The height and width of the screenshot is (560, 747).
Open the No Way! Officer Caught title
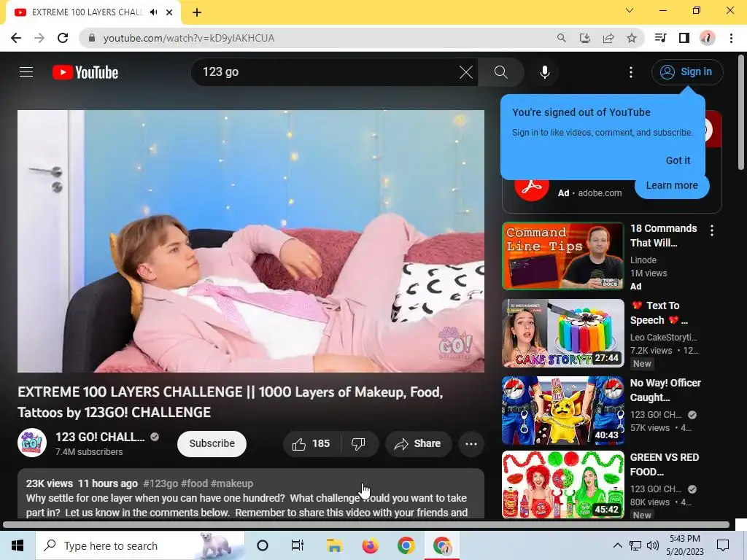665,390
